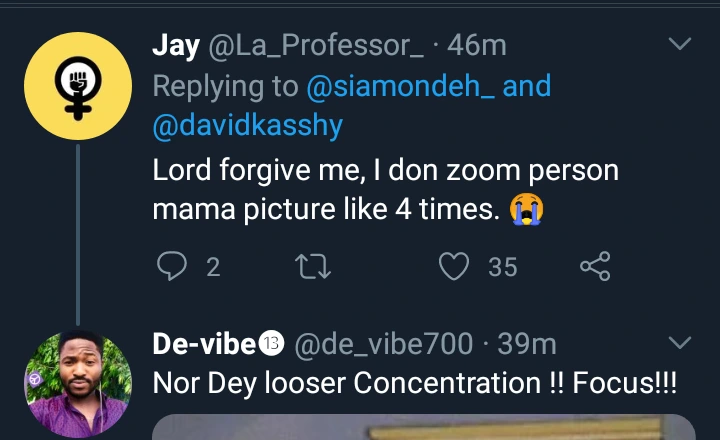The image size is (720, 440).
Task: Click the like count 35
Action: tap(502, 267)
